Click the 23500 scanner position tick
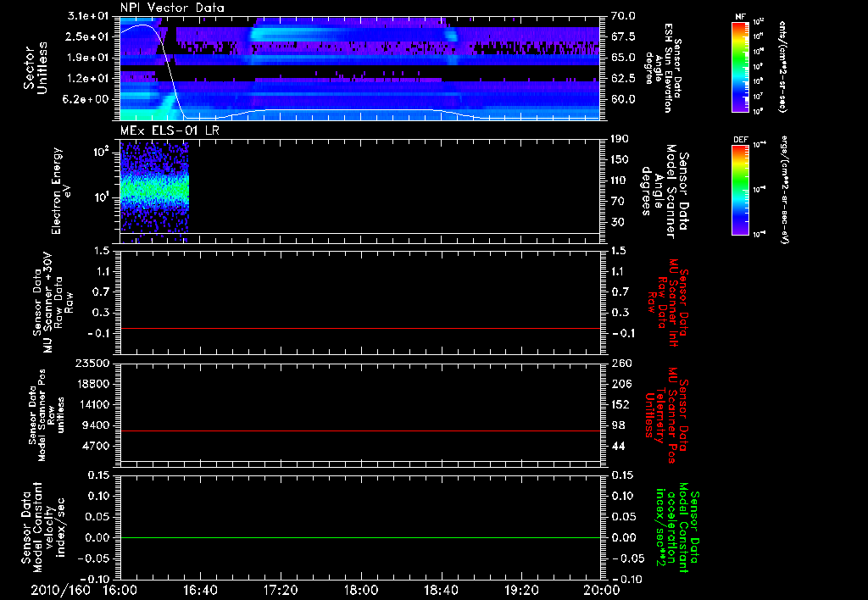 (92, 363)
